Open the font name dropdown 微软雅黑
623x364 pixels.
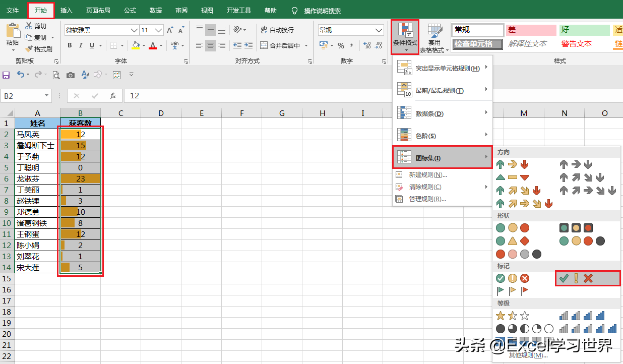[134, 30]
